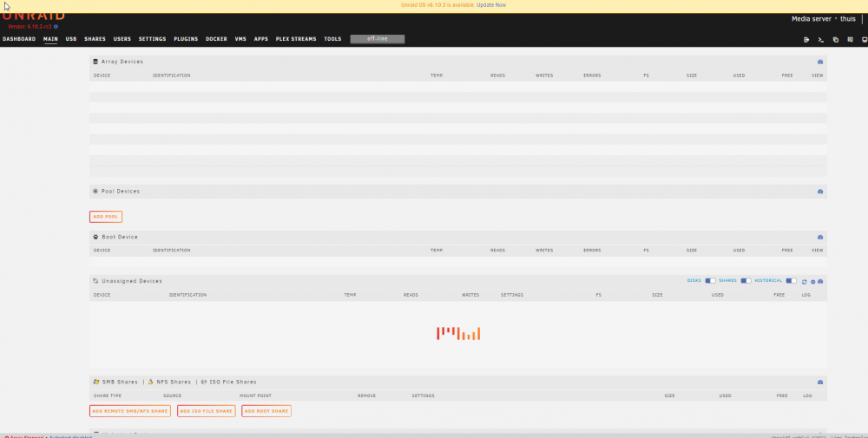Click the Unraid logo
The image size is (868, 438).
coord(34,16)
